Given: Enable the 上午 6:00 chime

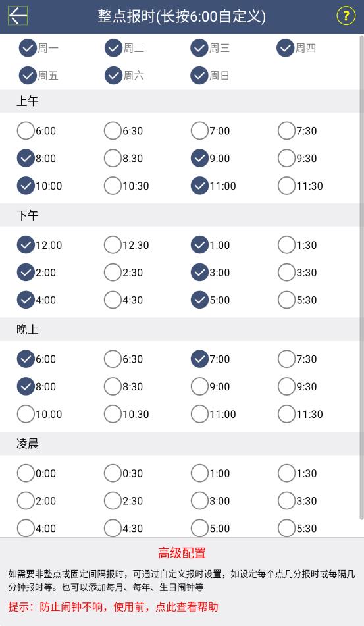Looking at the screenshot, I should [x=36, y=130].
